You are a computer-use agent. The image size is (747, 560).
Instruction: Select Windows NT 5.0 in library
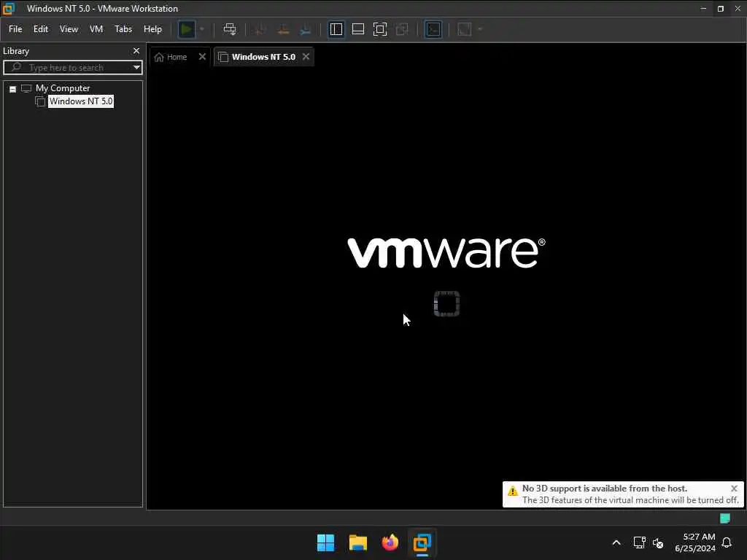click(81, 101)
